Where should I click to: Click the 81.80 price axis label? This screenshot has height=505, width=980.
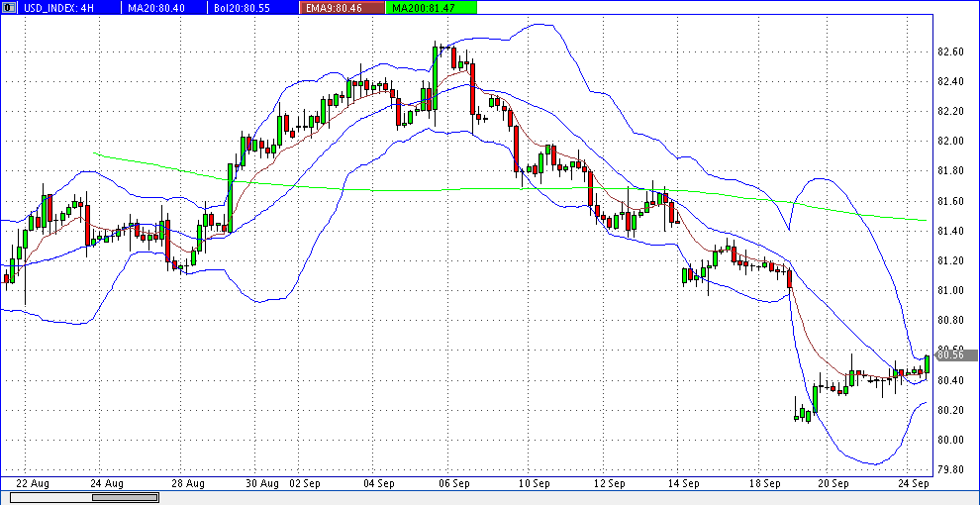951,170
